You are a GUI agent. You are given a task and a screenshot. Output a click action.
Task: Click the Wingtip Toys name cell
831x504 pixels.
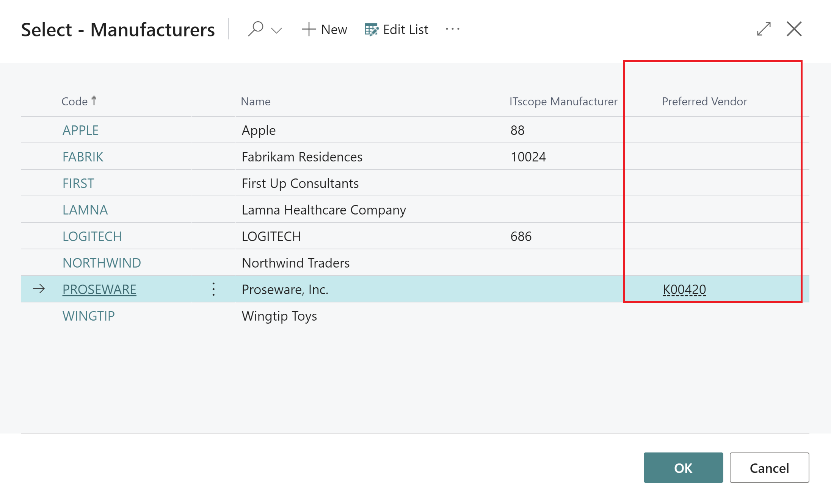279,316
